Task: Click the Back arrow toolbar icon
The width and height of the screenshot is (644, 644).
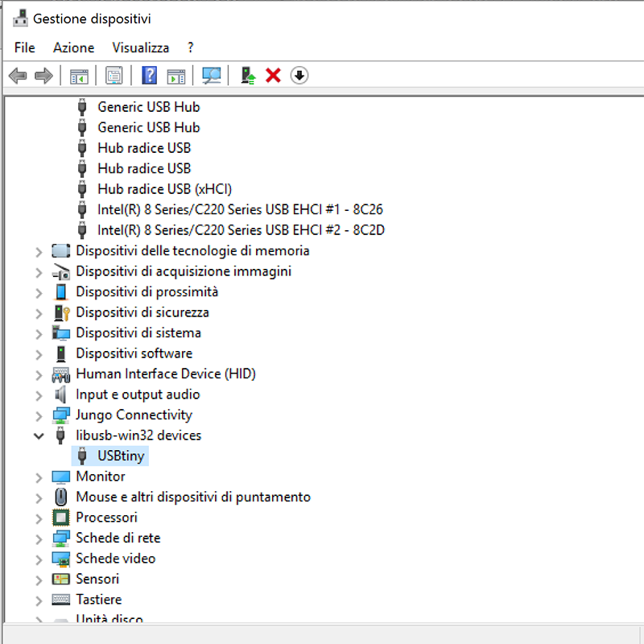Action: point(18,76)
